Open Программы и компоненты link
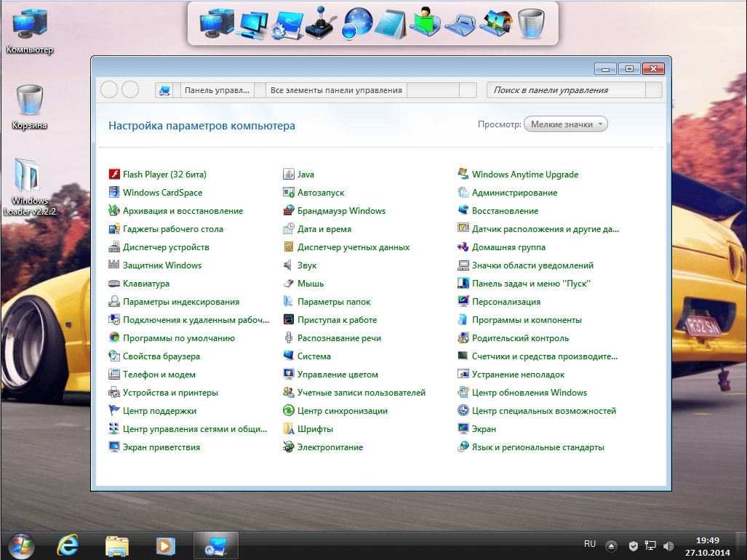This screenshot has height=560, width=747. click(x=527, y=320)
